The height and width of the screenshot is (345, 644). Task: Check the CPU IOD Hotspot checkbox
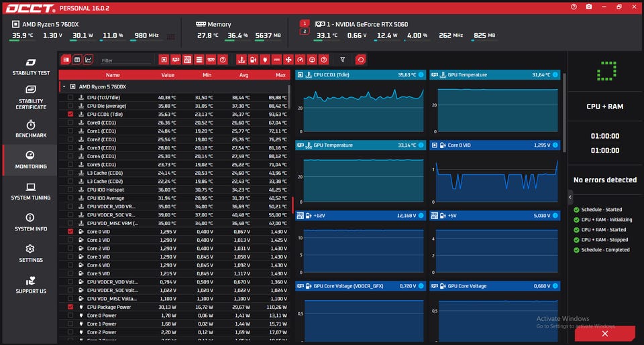click(70, 190)
